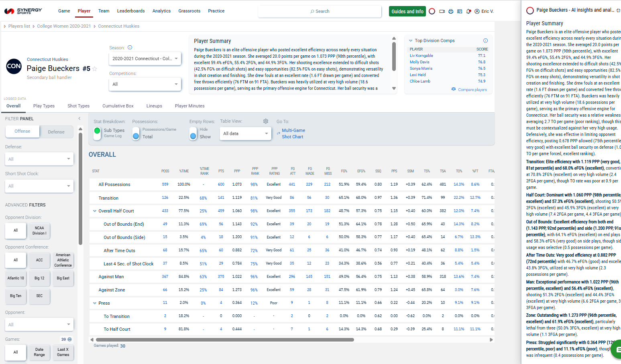The image size is (621, 364).
Task: Select the Big East opponent conference
Action: 63,278
